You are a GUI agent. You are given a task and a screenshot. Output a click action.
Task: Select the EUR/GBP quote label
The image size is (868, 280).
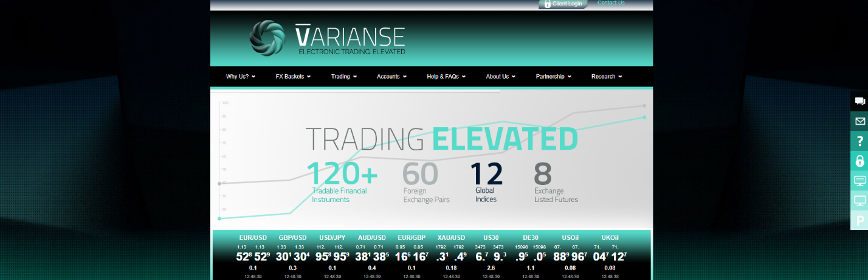[x=412, y=238]
